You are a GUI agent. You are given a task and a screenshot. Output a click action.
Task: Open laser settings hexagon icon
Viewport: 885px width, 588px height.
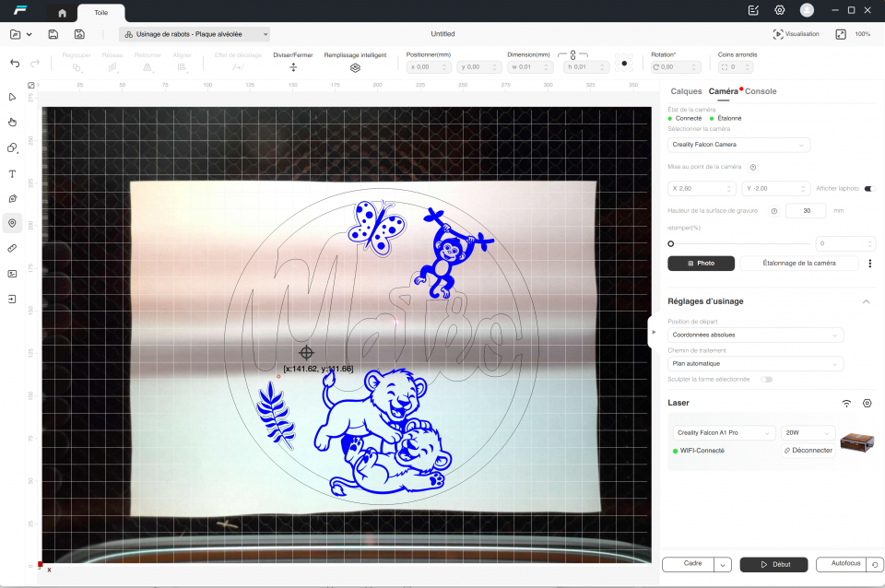coord(867,404)
